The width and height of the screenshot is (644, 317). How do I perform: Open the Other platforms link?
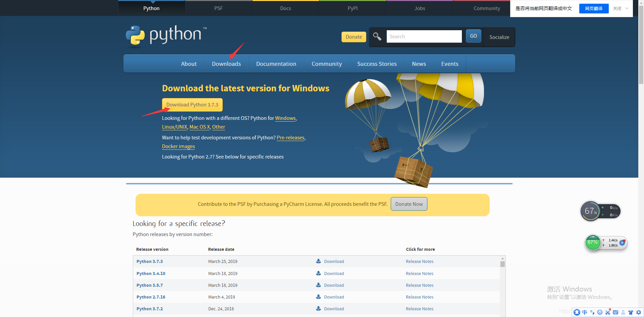pos(218,127)
